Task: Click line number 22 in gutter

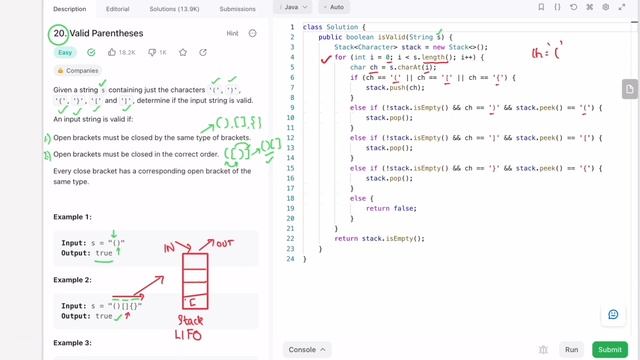Action: click(290, 238)
